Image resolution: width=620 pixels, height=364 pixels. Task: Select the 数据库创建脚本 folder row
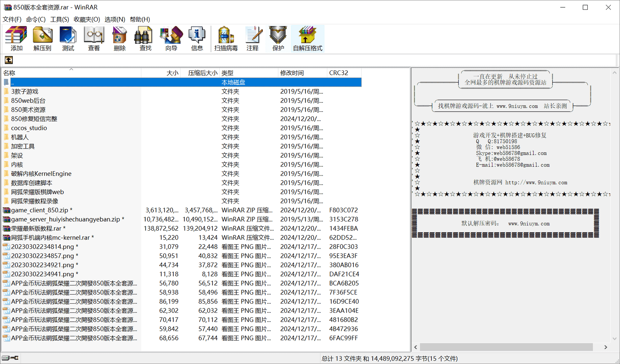pyautogui.click(x=182, y=182)
